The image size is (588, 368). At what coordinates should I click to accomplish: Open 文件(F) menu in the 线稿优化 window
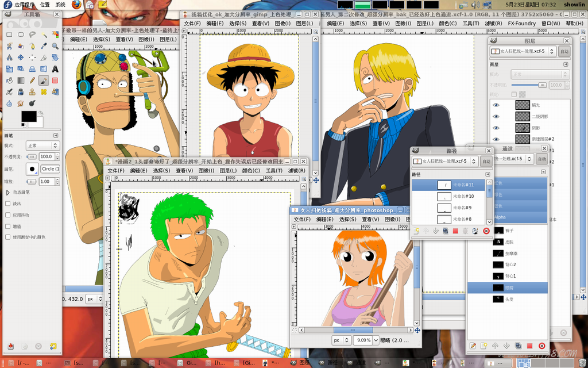coord(192,23)
